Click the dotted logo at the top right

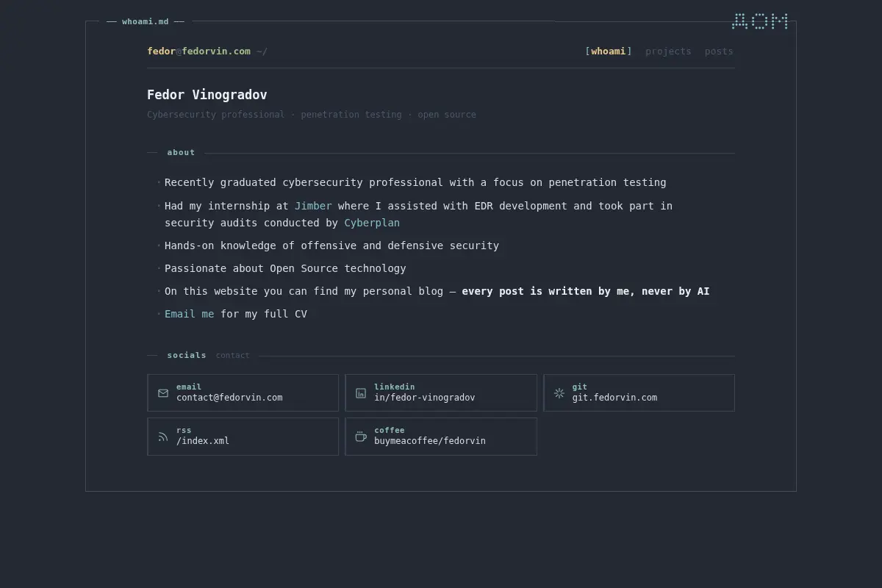click(760, 21)
